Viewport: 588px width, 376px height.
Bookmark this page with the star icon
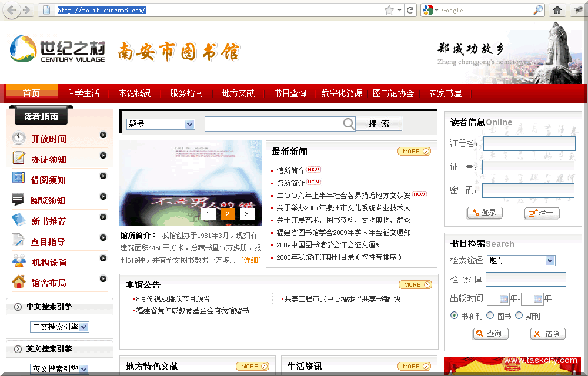(x=389, y=10)
